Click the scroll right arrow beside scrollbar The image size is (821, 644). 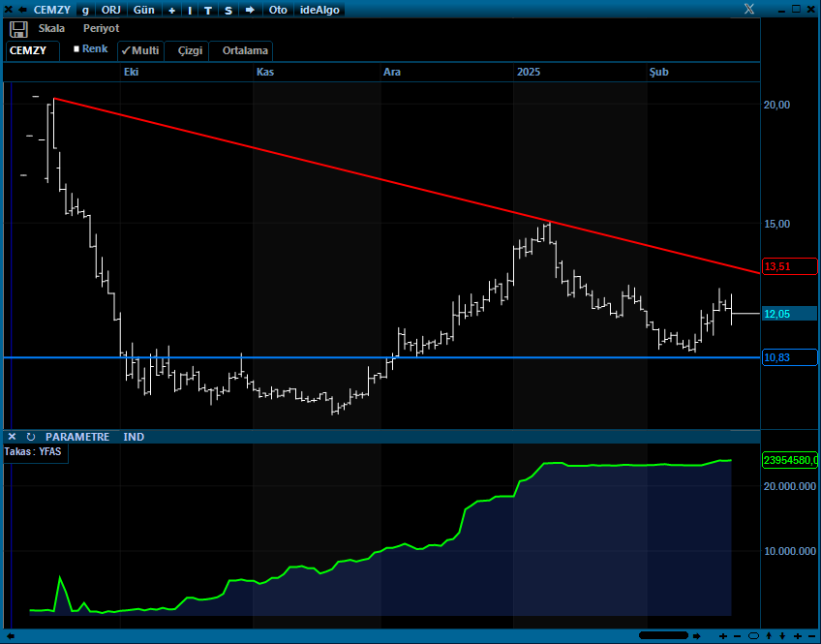(x=696, y=636)
